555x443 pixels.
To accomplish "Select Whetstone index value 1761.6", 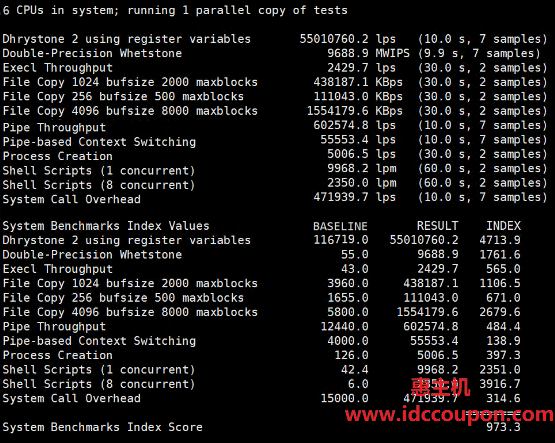I will (x=500, y=254).
